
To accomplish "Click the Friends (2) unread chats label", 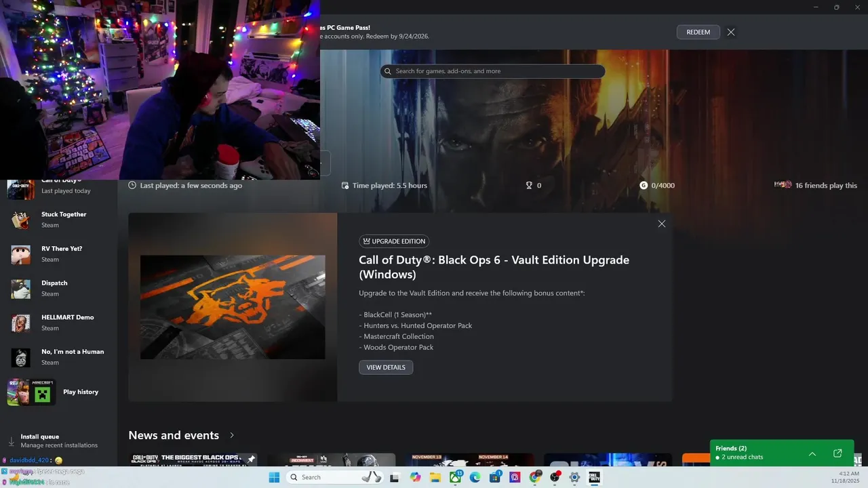I will click(x=739, y=453).
